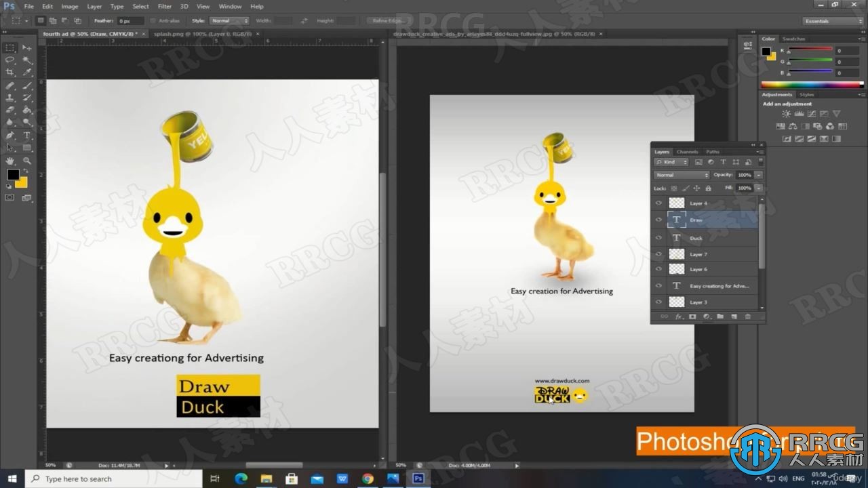Select the Path Selection tool

pos(10,148)
